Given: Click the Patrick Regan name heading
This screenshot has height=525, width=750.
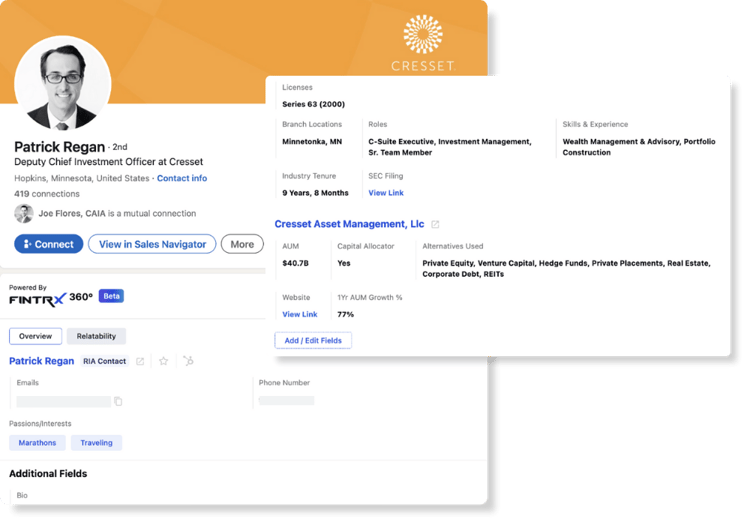Looking at the screenshot, I should [59, 146].
